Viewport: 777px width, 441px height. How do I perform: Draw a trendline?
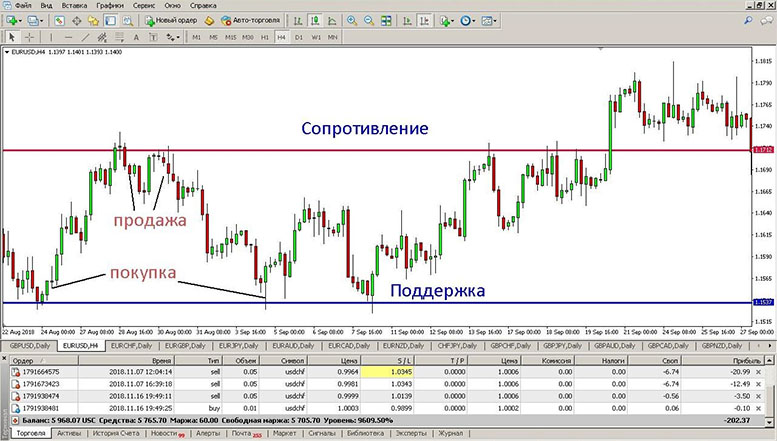click(85, 37)
